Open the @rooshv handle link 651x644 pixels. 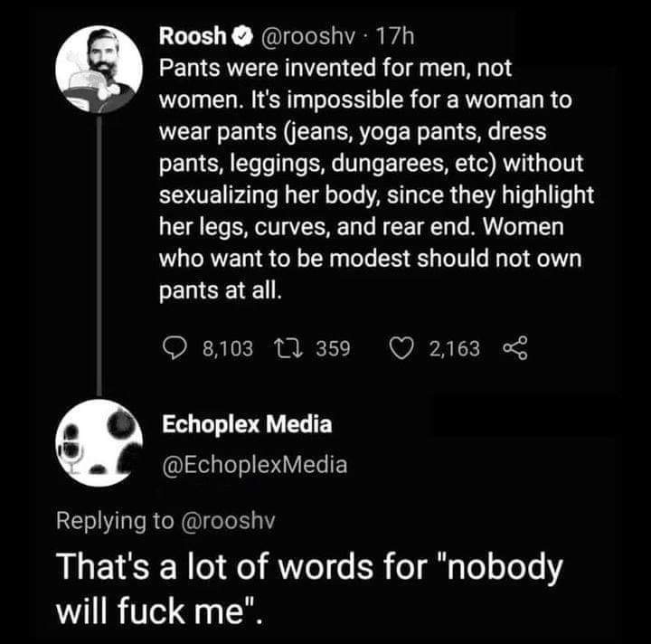pyautogui.click(x=307, y=36)
